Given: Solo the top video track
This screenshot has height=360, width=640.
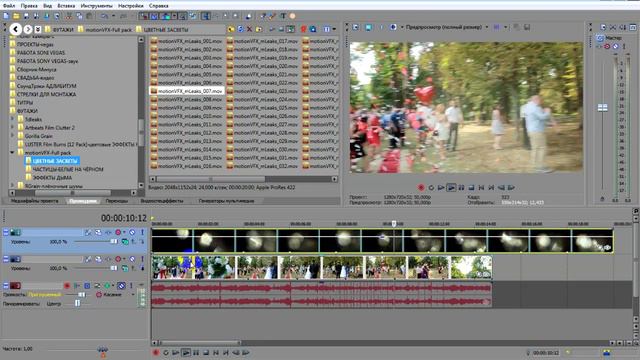Looking at the screenshot, I should pos(142,232).
